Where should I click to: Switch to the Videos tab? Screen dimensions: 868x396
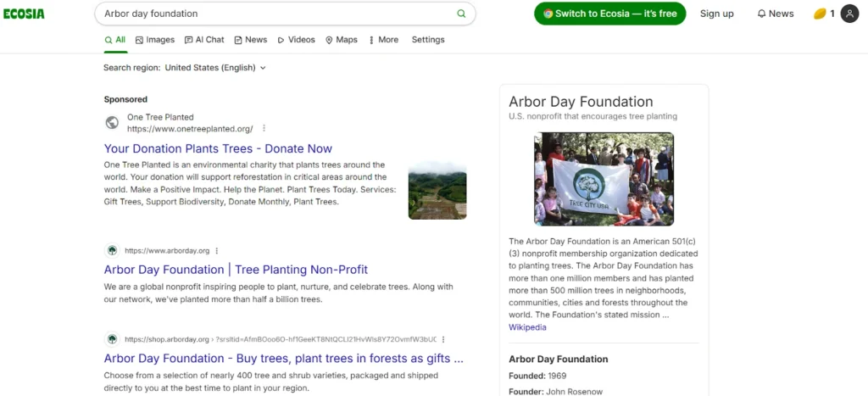click(x=296, y=40)
